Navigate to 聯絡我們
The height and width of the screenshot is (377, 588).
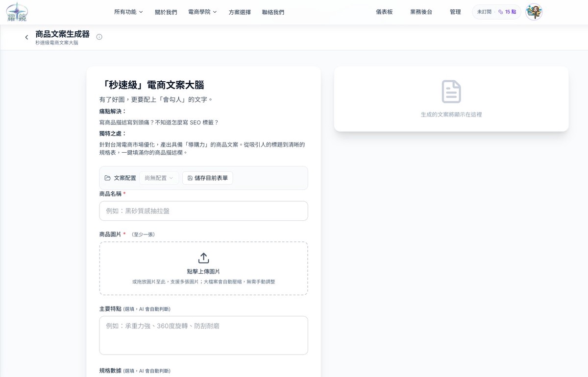[273, 12]
